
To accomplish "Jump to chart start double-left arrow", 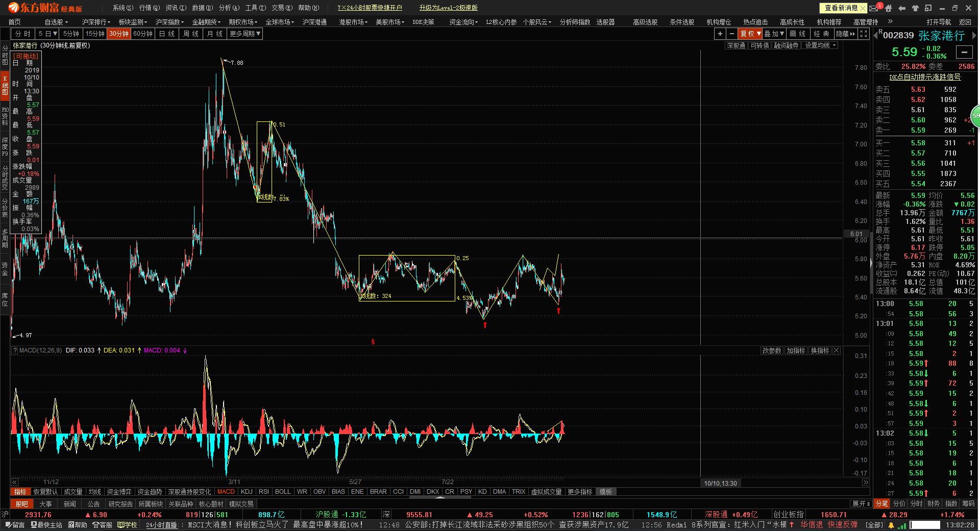I will (x=14, y=482).
